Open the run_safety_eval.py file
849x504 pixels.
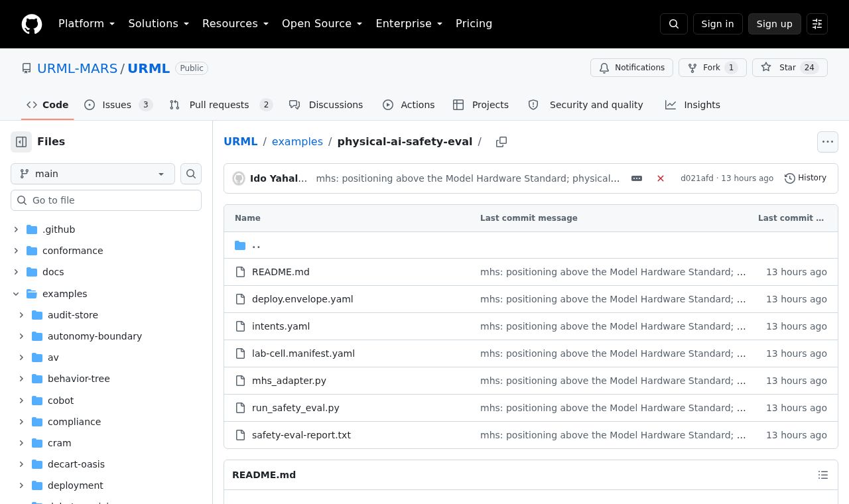pos(296,408)
